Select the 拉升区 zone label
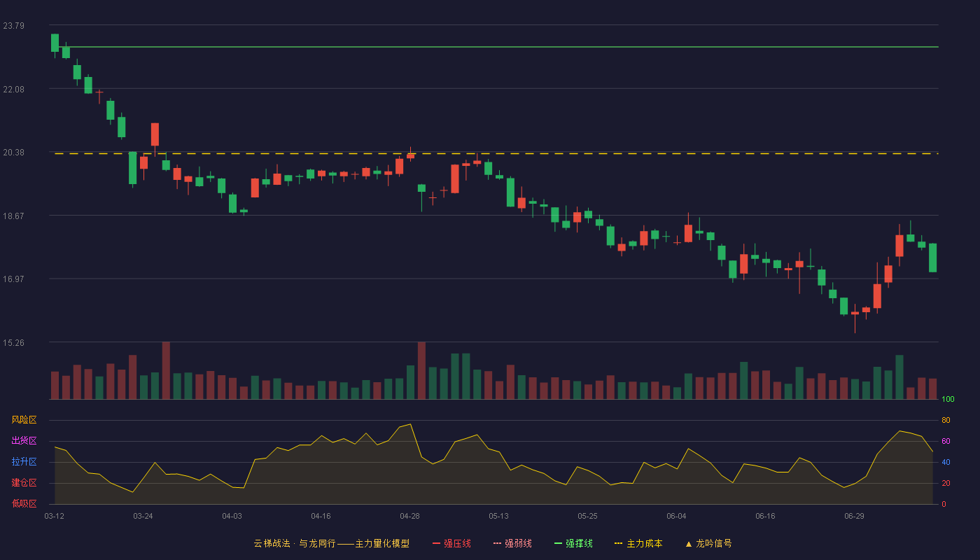 [x=24, y=462]
